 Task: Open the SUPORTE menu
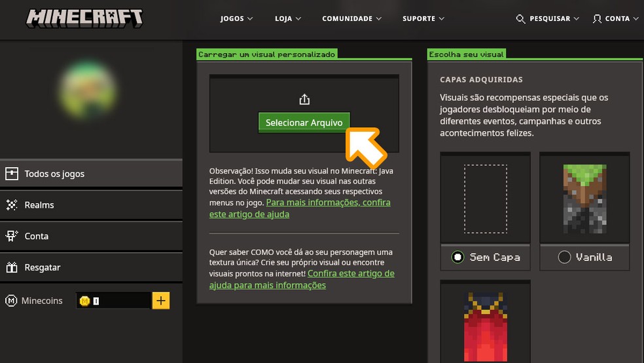pyautogui.click(x=418, y=18)
